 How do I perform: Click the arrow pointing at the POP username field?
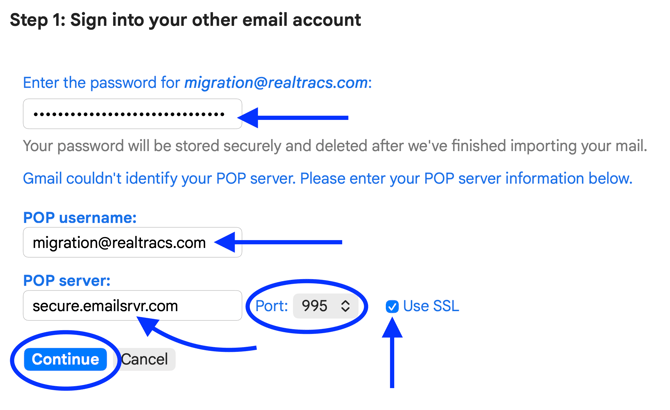[290, 242]
